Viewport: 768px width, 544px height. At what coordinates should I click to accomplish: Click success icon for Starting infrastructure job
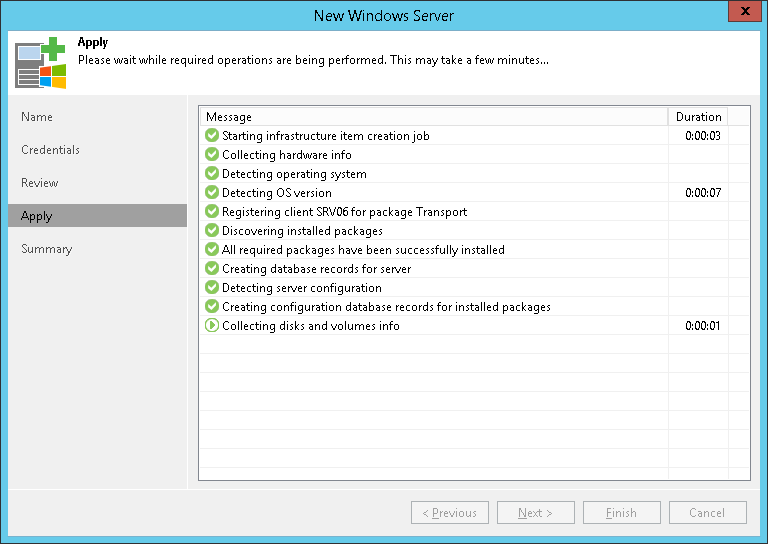click(x=212, y=136)
